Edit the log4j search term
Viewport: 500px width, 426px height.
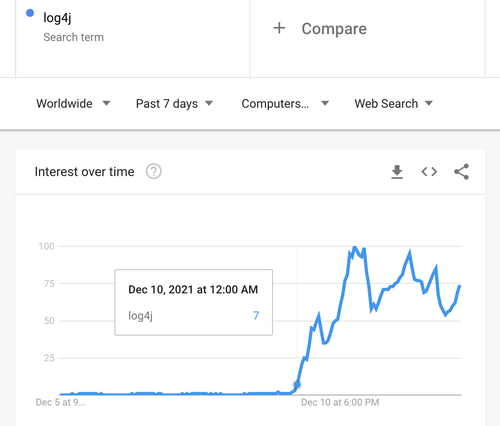tap(57, 18)
